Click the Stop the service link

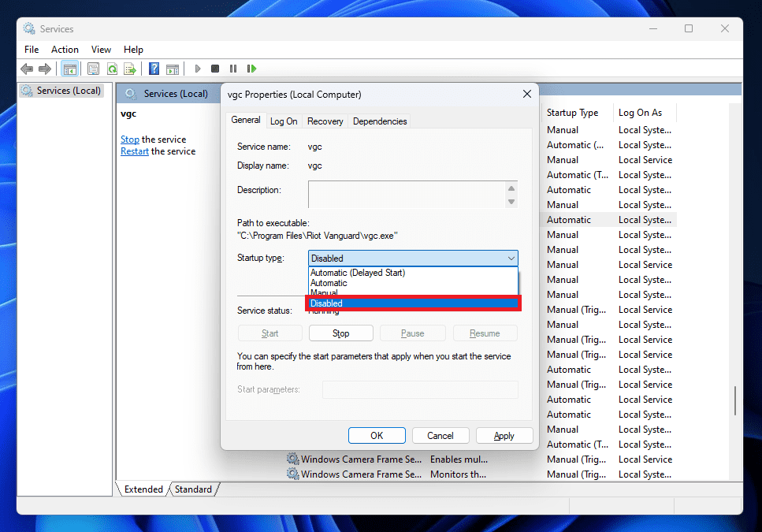(x=130, y=140)
